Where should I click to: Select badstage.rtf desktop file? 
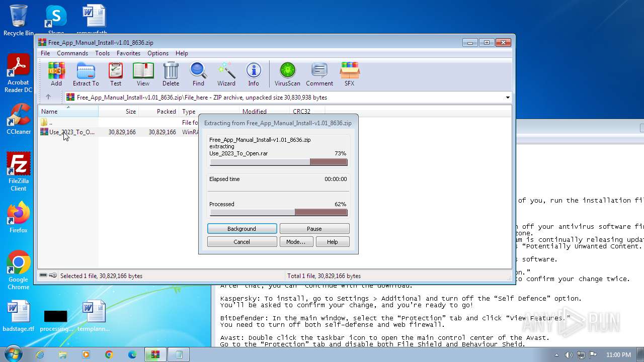coord(19,316)
